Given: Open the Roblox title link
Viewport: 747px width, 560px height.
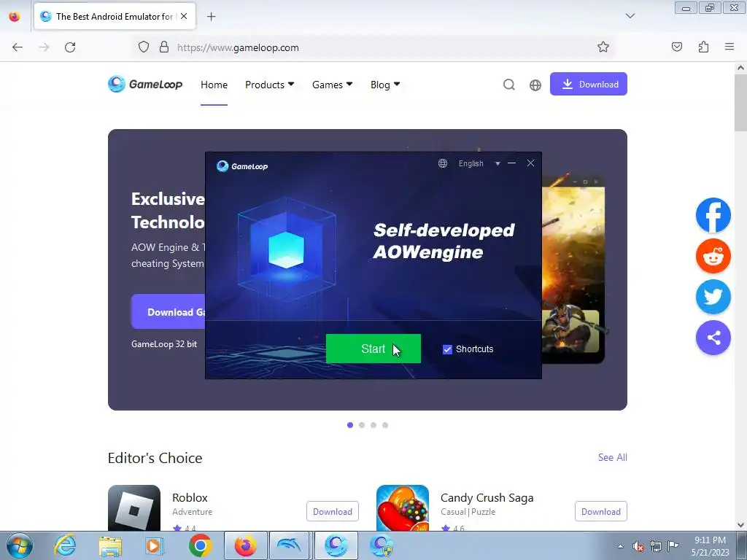Looking at the screenshot, I should [190, 497].
